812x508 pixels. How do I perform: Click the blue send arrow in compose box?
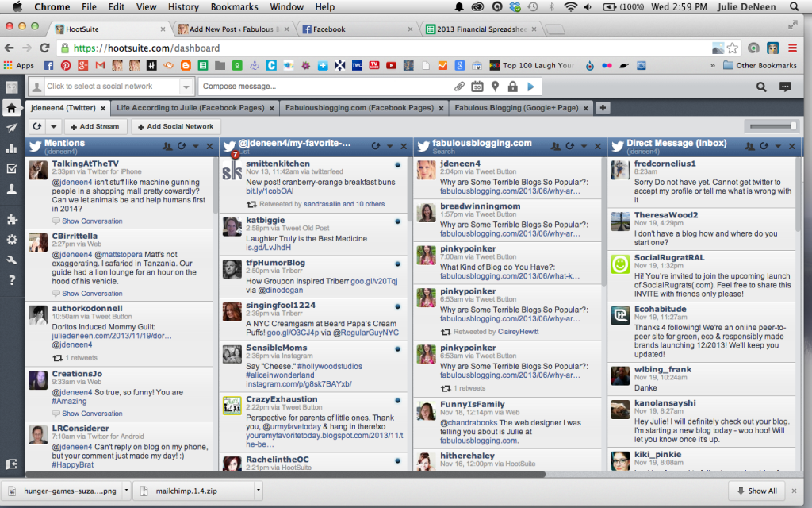[530, 87]
